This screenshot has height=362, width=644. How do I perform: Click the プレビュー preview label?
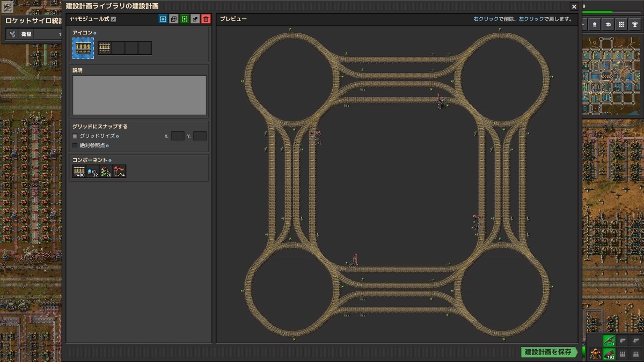pyautogui.click(x=233, y=19)
